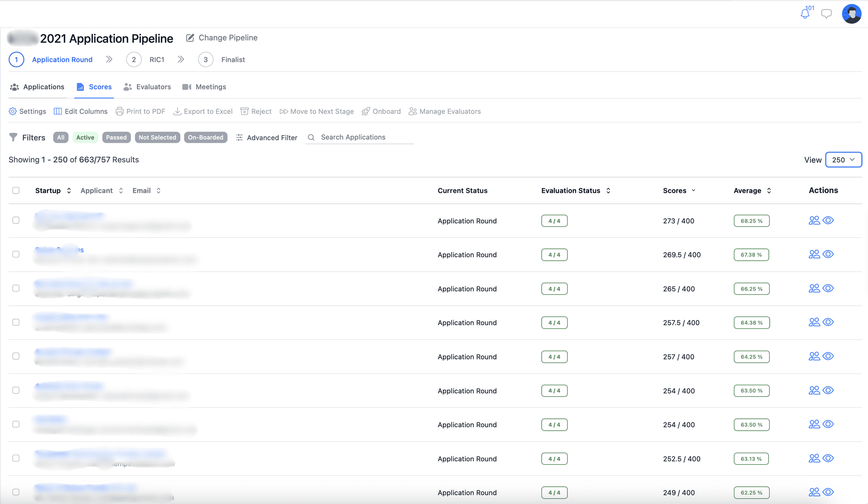Viewport: 868px width, 504px height.
Task: Check the select-all checkbox in table header
Action: 16,190
